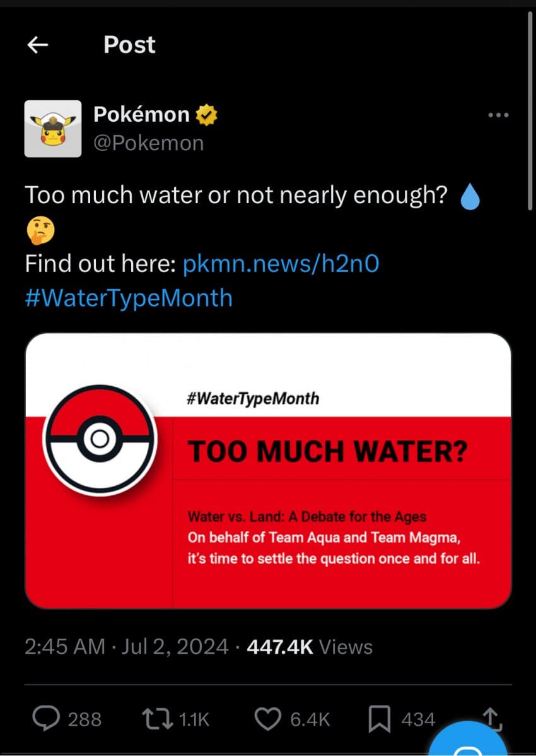Click the vertical scrollbar on right edge
536x756 pixels.
tap(529, 107)
